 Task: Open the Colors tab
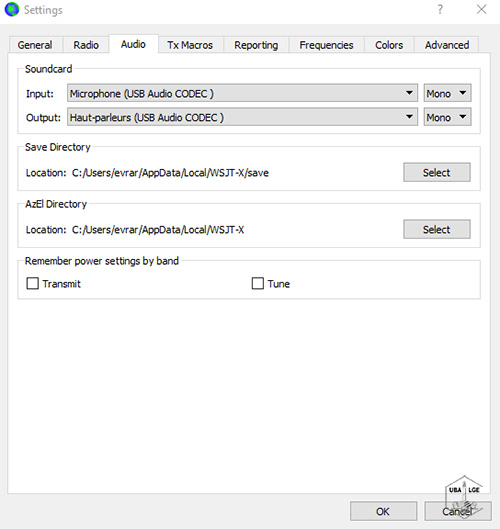[389, 45]
